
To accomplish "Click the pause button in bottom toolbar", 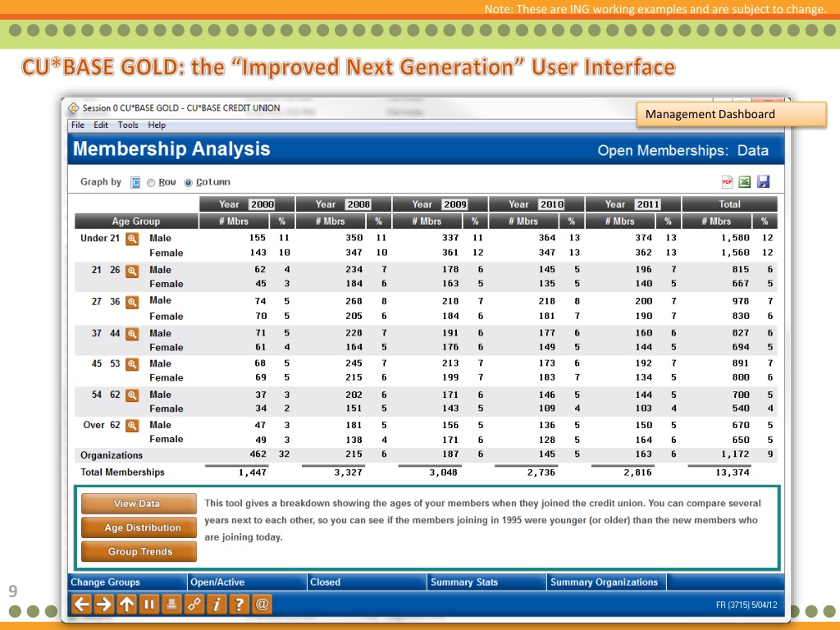I will coord(149,605).
